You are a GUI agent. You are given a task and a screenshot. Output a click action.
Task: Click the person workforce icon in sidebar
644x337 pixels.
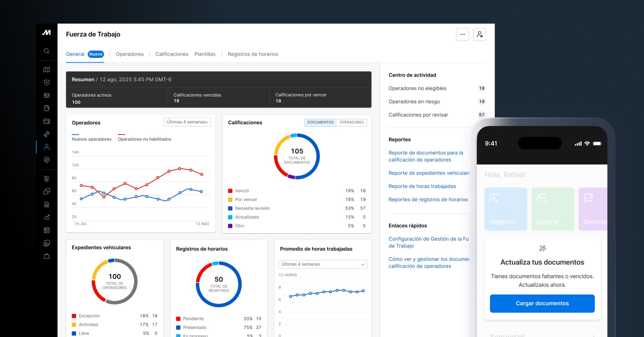(x=46, y=147)
